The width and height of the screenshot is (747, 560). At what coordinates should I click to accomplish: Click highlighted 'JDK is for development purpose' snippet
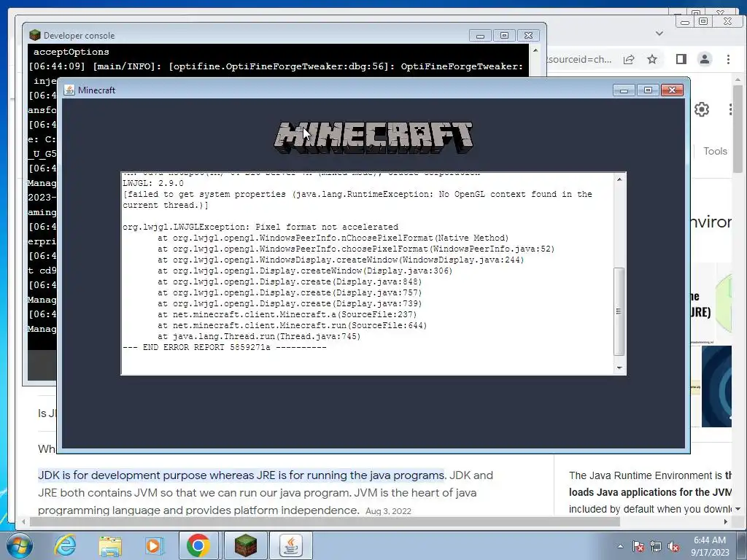[241, 475]
